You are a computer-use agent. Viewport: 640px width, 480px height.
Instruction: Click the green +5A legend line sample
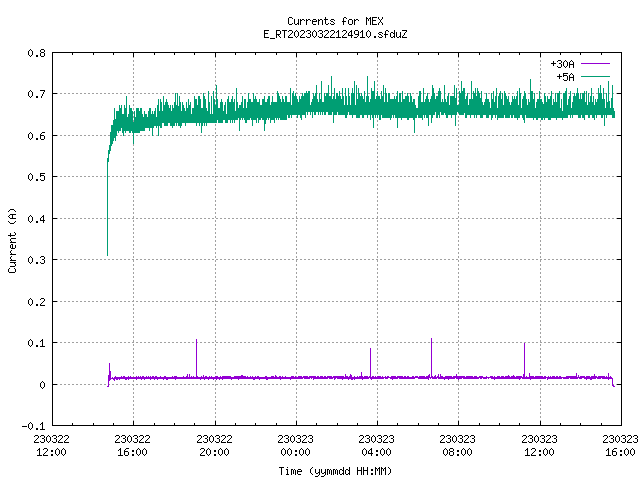595,76
